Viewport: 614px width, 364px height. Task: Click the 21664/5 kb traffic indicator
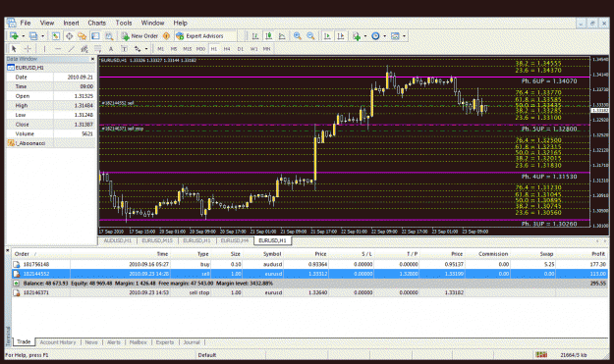point(574,354)
